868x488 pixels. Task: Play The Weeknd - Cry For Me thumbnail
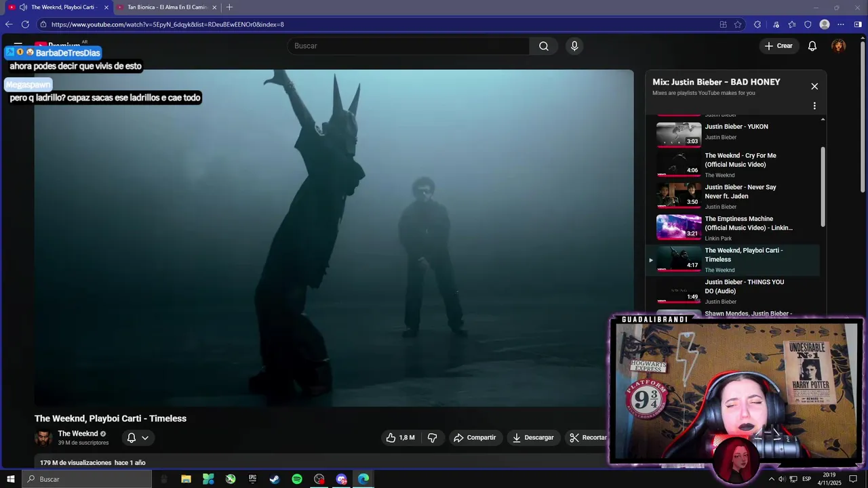click(679, 165)
